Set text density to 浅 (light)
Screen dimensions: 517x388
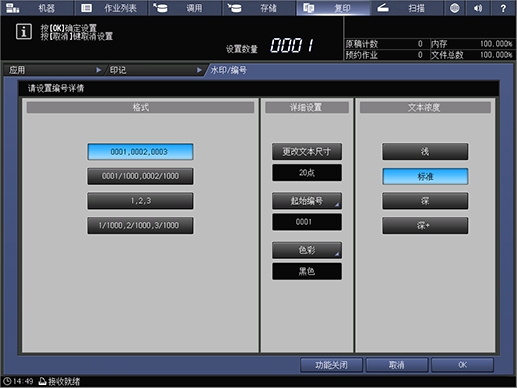(425, 152)
